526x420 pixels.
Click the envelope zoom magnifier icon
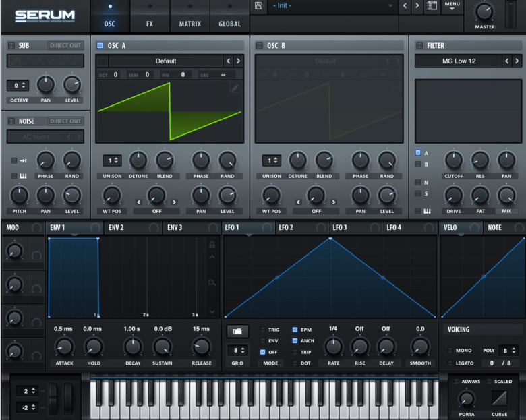coord(212,282)
